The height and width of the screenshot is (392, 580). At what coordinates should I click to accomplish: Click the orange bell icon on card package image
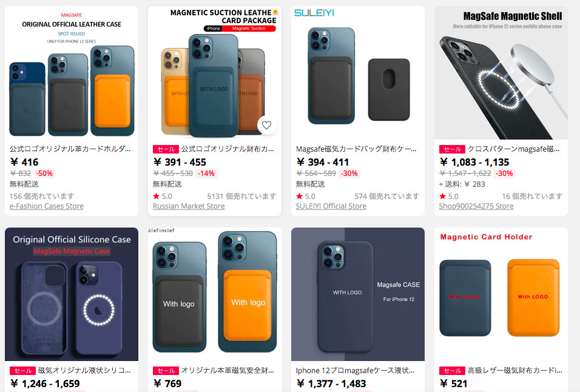tap(275, 12)
